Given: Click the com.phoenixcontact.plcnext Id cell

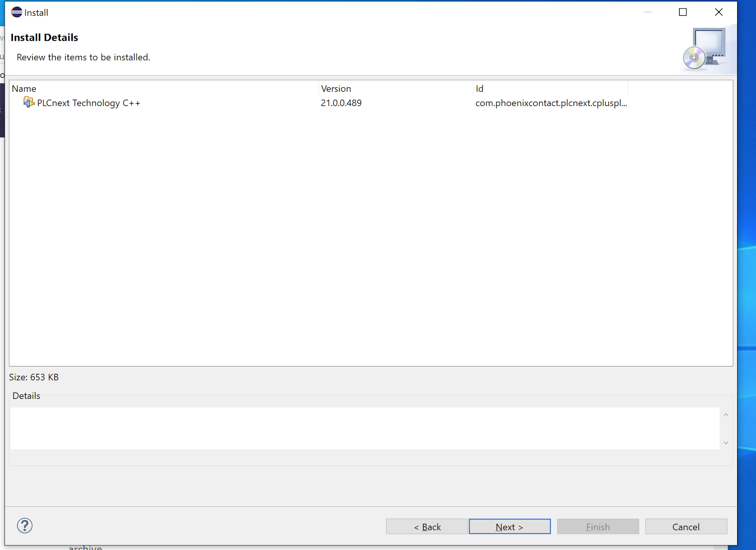Looking at the screenshot, I should pyautogui.click(x=551, y=103).
